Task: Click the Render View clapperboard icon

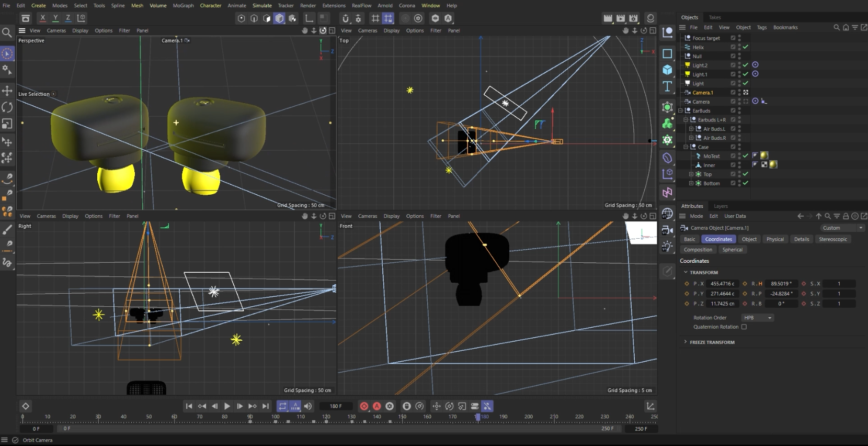Action: click(x=608, y=18)
